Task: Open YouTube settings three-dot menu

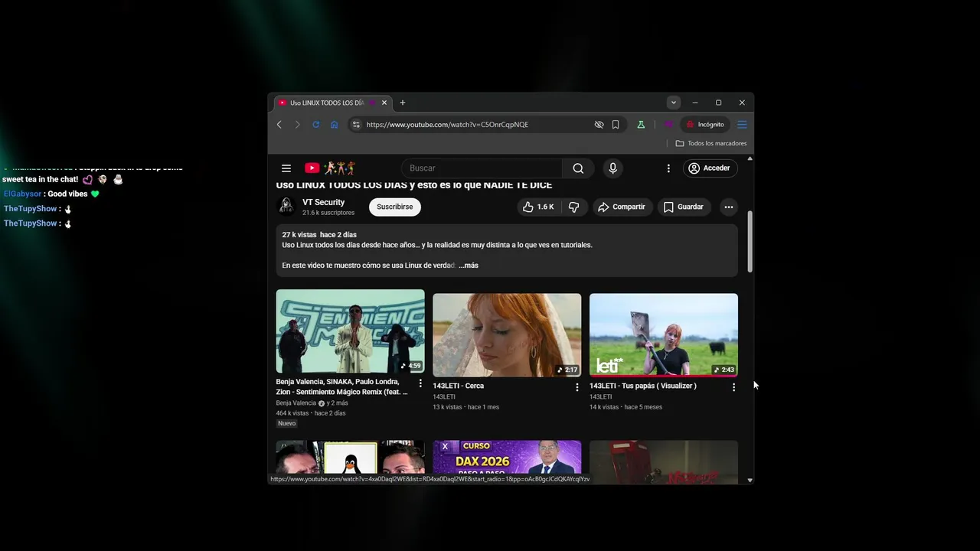Action: click(668, 168)
